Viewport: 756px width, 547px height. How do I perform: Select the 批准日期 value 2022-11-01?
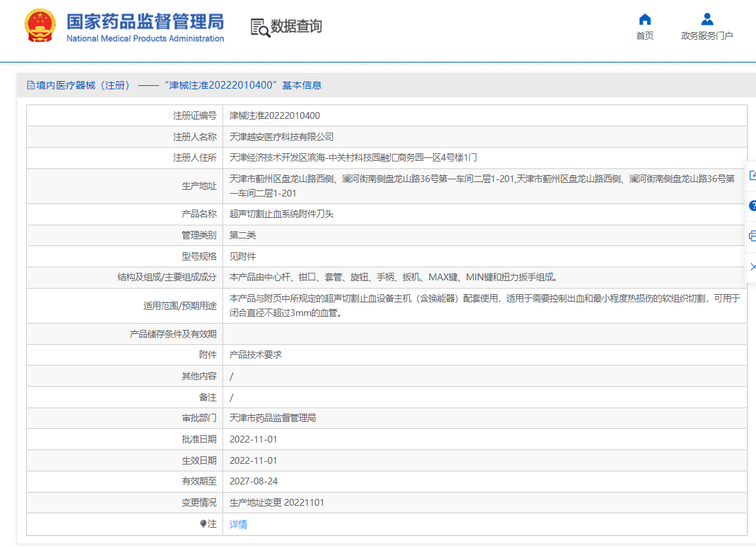pos(253,439)
